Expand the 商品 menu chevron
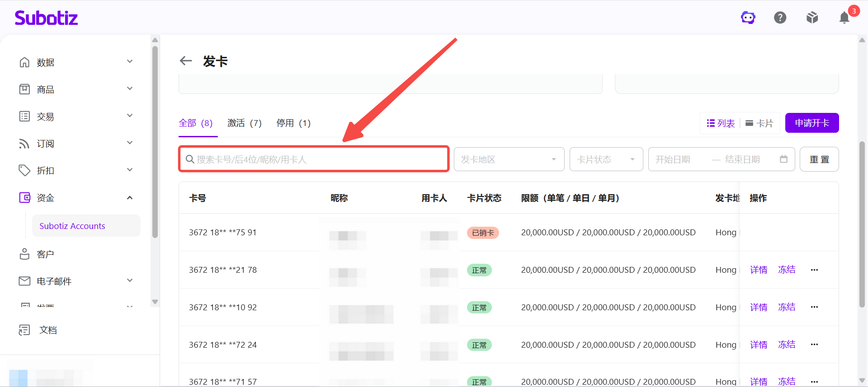 tap(130, 89)
